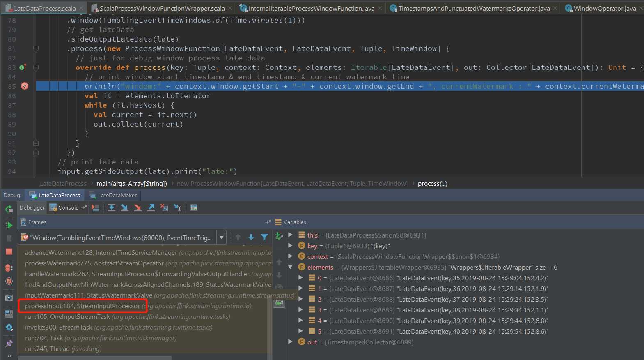Click the override gutter icon on line 83

[23, 67]
